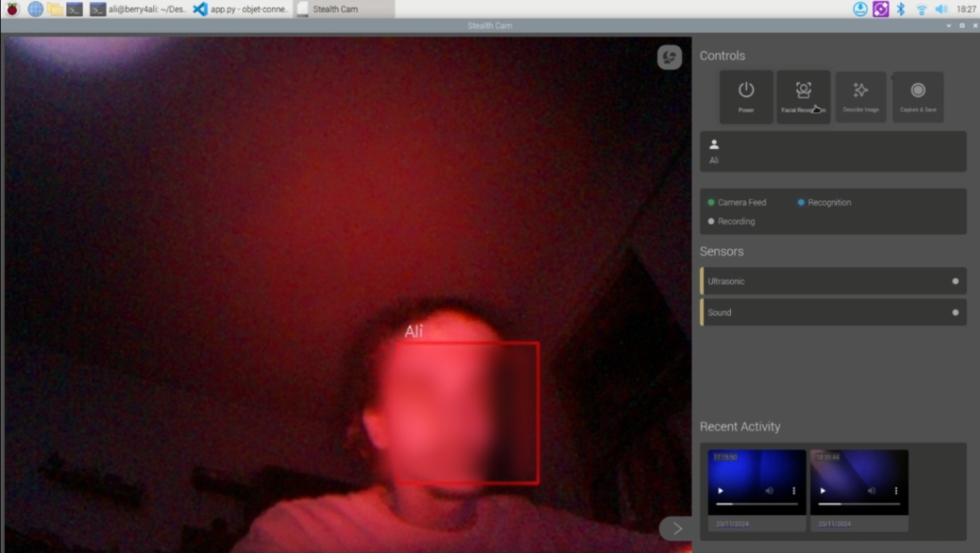Viewport: 980px width, 553px height.
Task: Select the Ultrasonic sensor row
Action: pyautogui.click(x=832, y=281)
